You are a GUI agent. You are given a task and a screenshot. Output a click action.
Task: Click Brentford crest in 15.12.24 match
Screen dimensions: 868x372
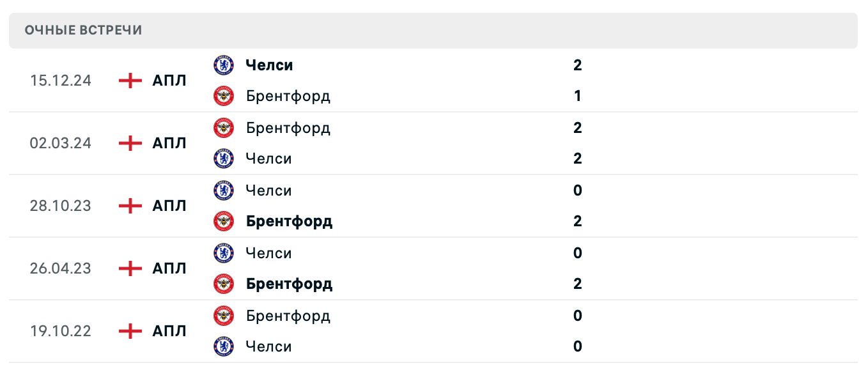(x=224, y=97)
